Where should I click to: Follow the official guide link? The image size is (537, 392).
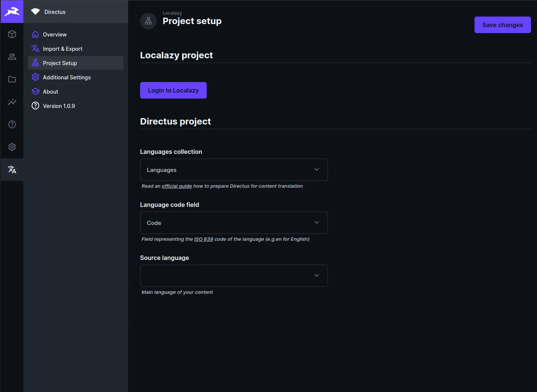pos(177,186)
